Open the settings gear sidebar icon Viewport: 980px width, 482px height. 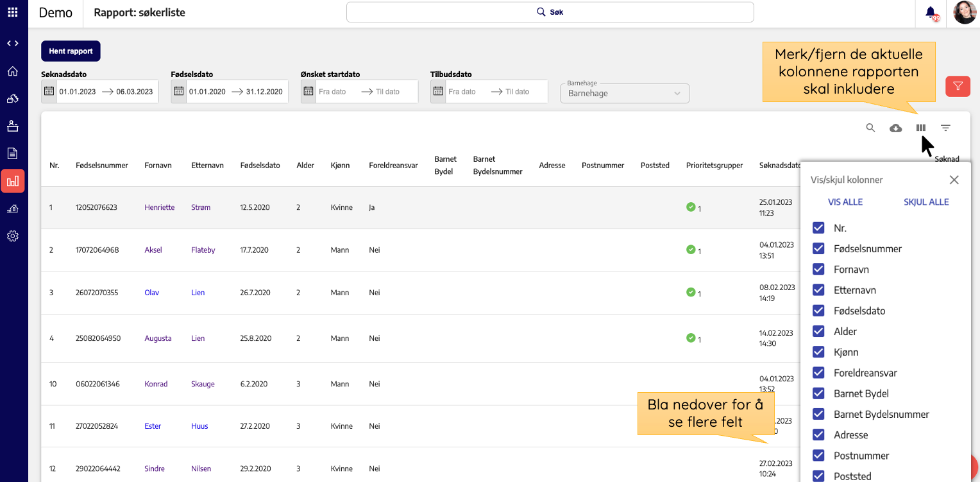click(13, 236)
